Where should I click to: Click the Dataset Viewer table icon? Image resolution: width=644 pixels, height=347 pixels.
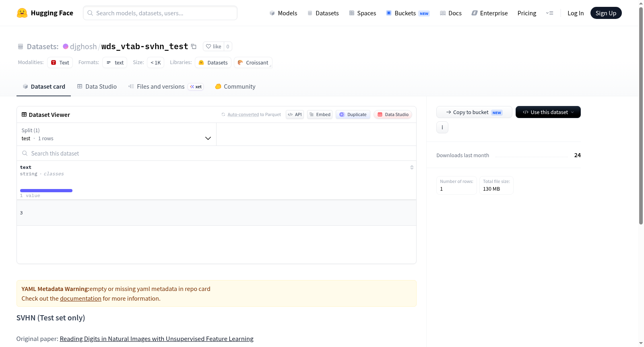point(24,114)
